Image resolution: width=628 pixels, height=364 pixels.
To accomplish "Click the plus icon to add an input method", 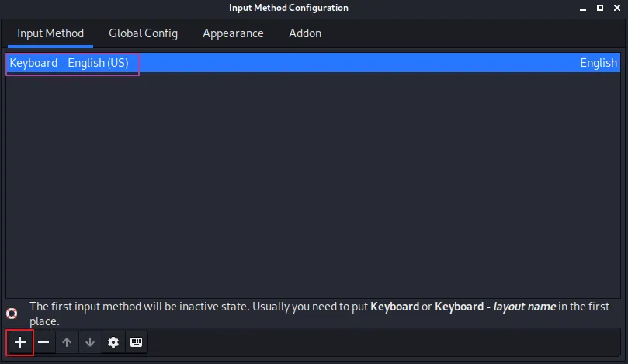I will (20, 342).
